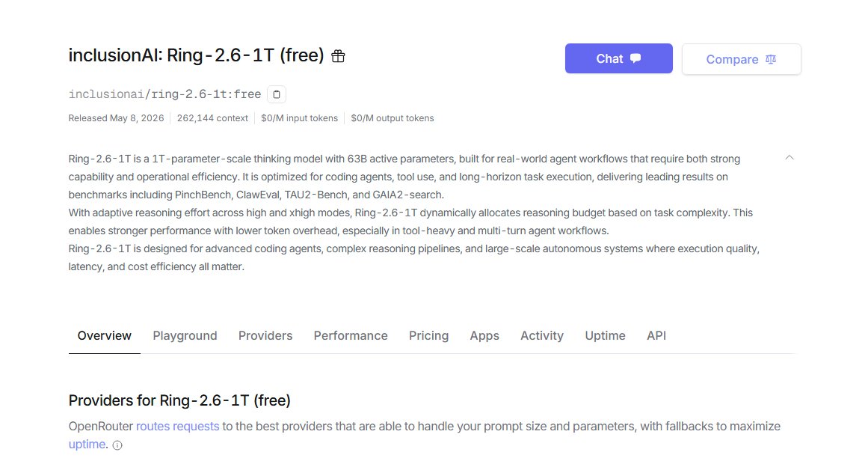This screenshot has width=868, height=467.
Task: Select the Uptime tab
Action: 605,336
